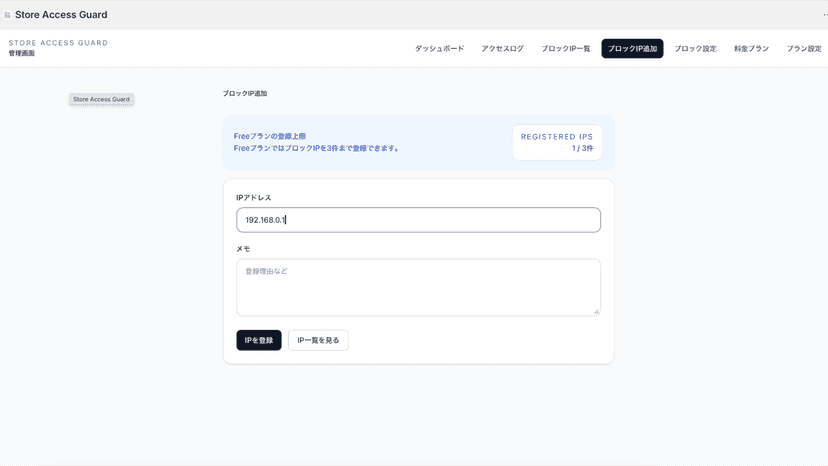Go to the ブロックIP一覧 tab
Image resolution: width=828 pixels, height=466 pixels.
[x=566, y=49]
